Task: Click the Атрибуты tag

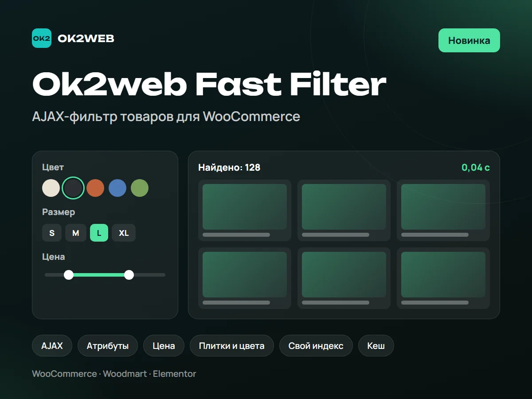Action: click(108, 346)
